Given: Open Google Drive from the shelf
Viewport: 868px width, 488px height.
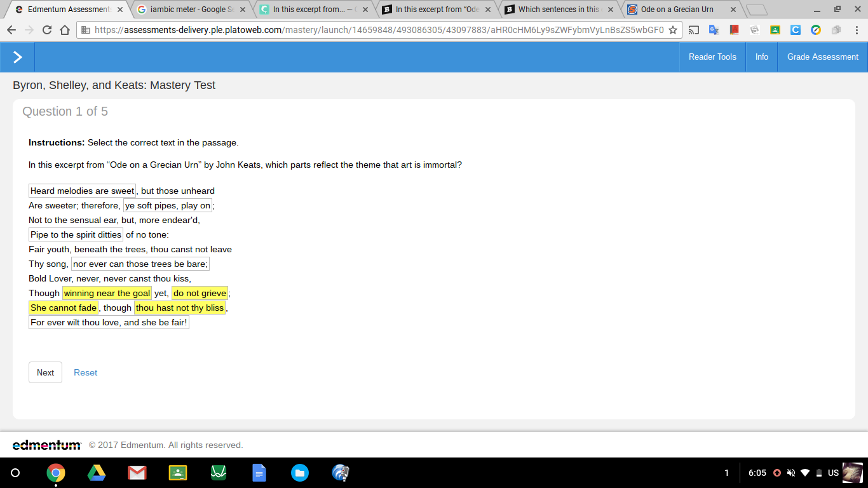Looking at the screenshot, I should tap(96, 473).
